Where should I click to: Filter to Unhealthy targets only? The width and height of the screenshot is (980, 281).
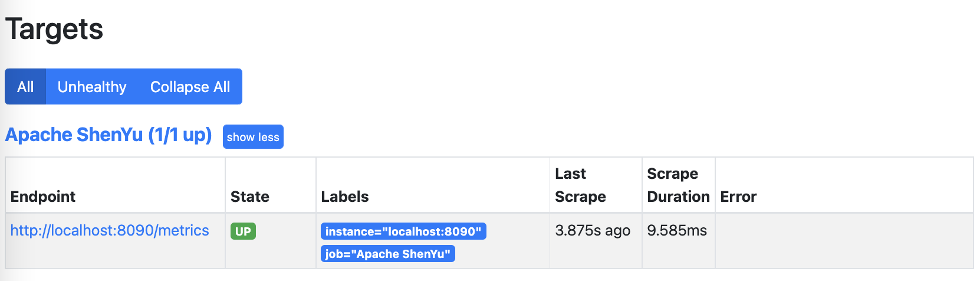[x=92, y=87]
